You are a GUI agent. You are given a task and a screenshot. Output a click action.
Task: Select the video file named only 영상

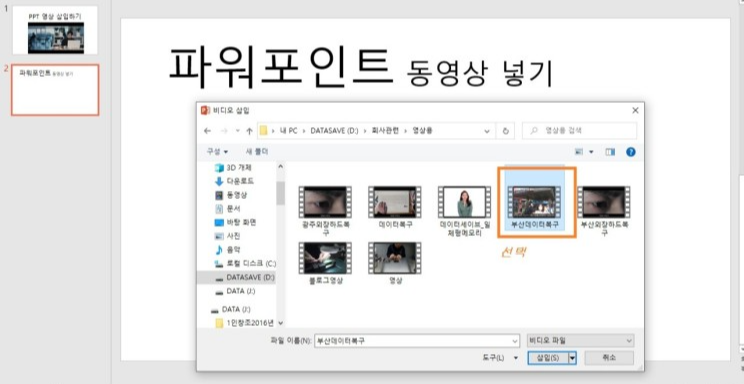[395, 264]
